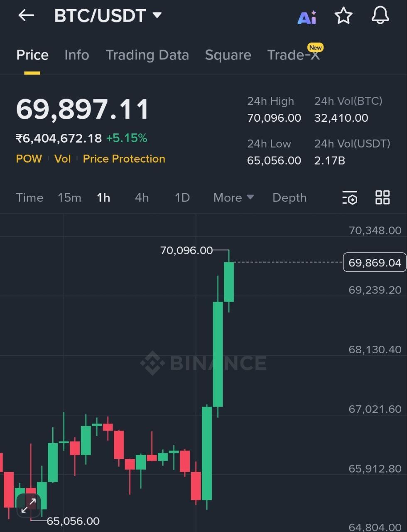Image resolution: width=407 pixels, height=532 pixels.
Task: Select the 1D chart interval
Action: pos(182,198)
